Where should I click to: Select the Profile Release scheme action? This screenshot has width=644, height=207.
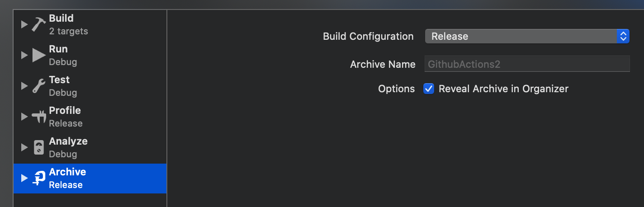click(90, 117)
